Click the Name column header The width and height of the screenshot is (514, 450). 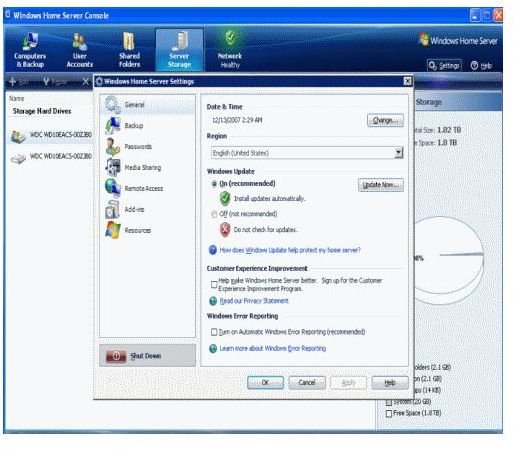tap(16, 98)
